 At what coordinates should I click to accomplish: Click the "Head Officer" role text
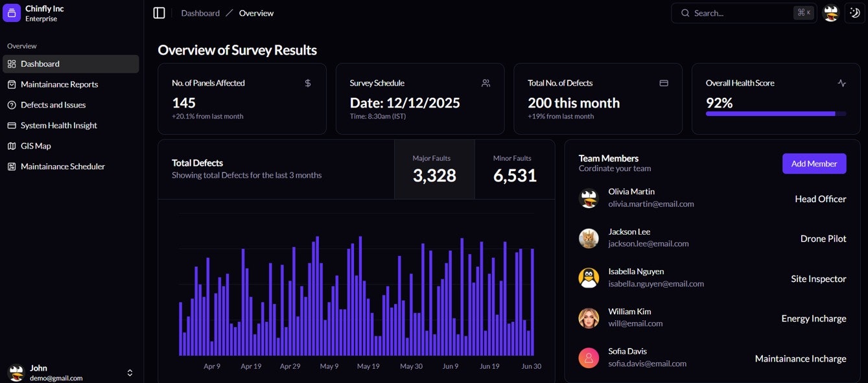click(x=821, y=199)
